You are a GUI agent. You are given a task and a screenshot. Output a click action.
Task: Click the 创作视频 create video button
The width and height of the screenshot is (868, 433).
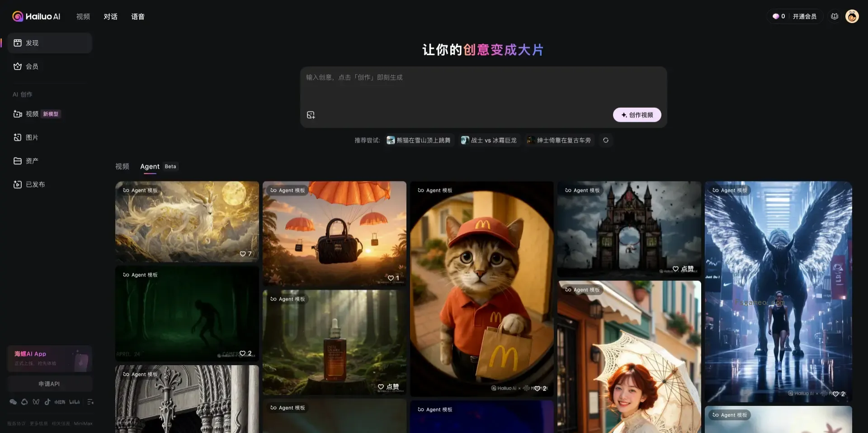(637, 115)
